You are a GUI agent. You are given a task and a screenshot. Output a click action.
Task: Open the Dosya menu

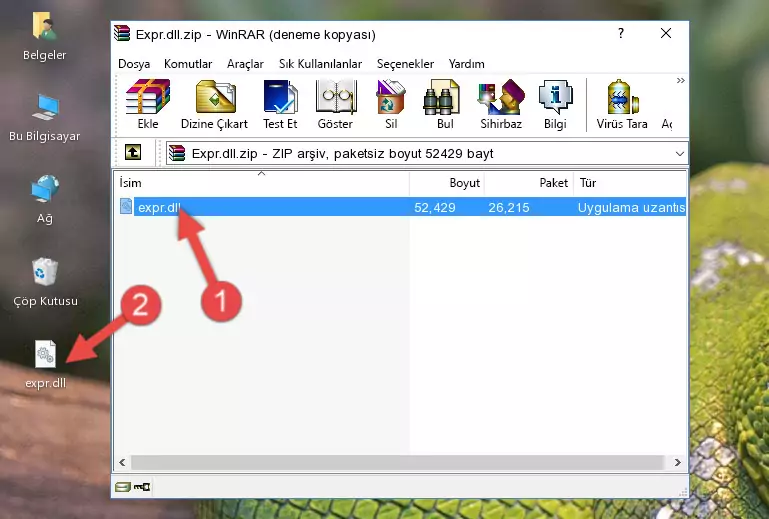point(134,64)
